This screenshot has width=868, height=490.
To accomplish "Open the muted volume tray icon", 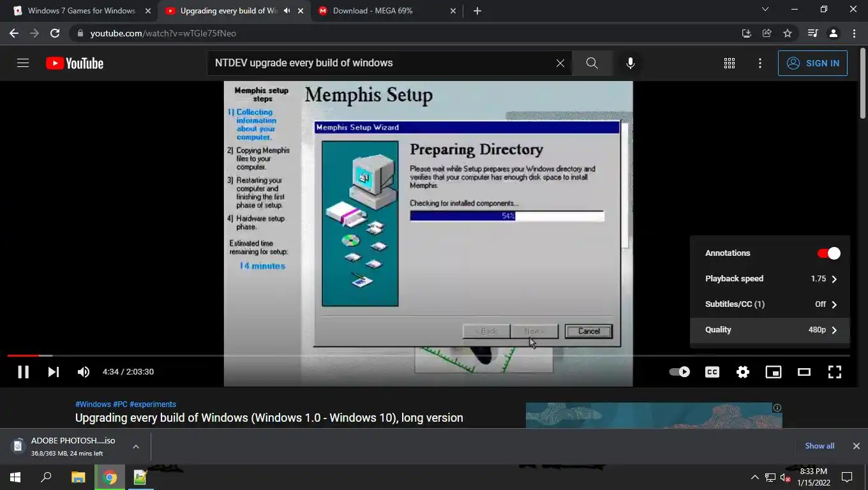I will coord(786,477).
